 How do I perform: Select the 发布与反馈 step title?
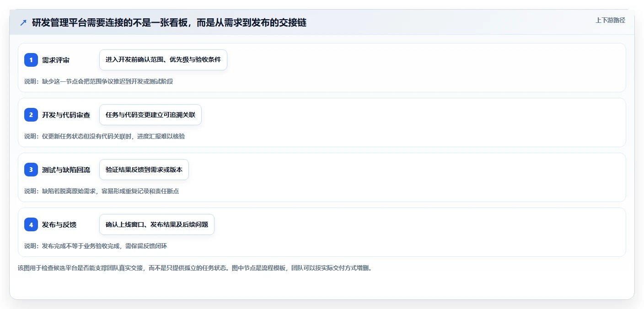59,224
